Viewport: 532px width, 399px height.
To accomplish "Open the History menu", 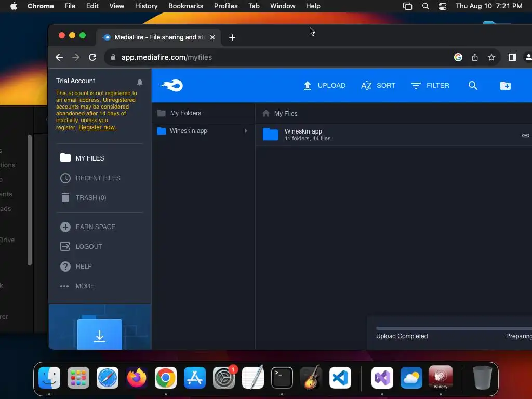I will (146, 6).
